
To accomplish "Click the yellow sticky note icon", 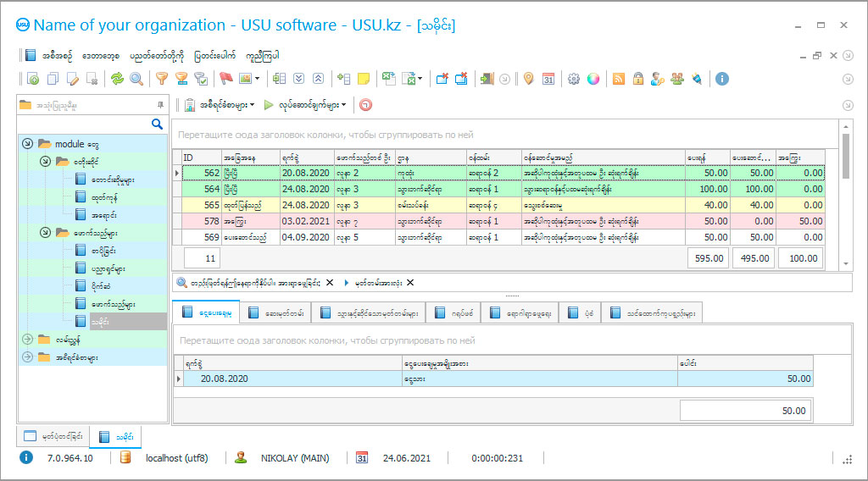I will (364, 79).
